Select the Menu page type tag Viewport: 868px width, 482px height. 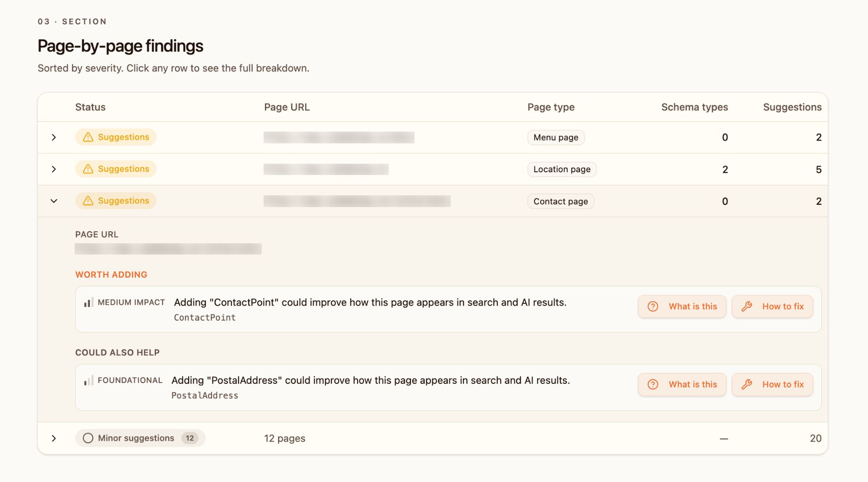tap(556, 137)
